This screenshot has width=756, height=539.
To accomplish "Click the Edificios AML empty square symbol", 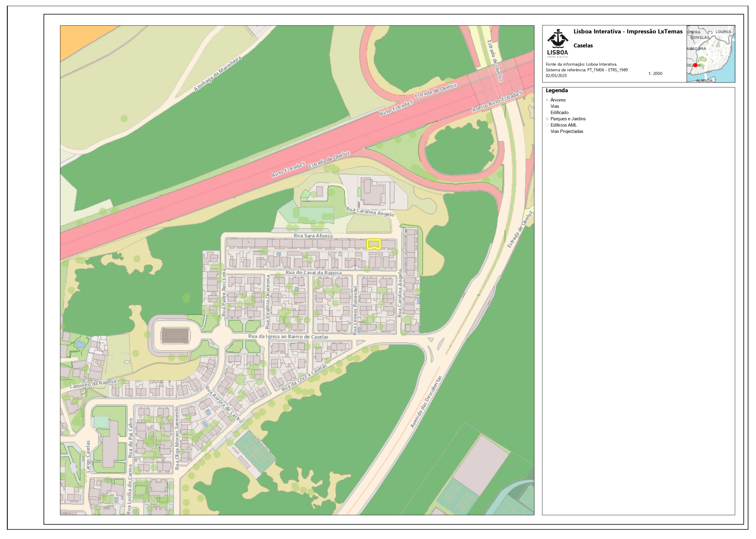I will (x=547, y=125).
